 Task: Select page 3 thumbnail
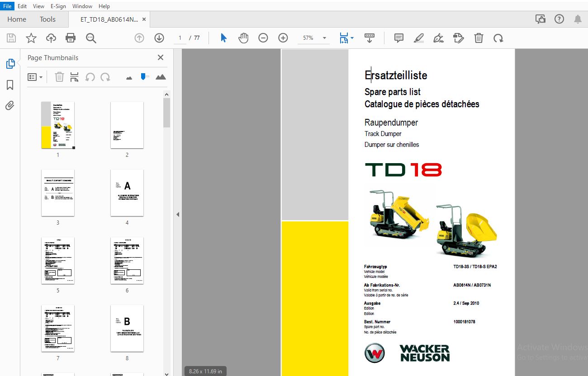[x=58, y=193]
